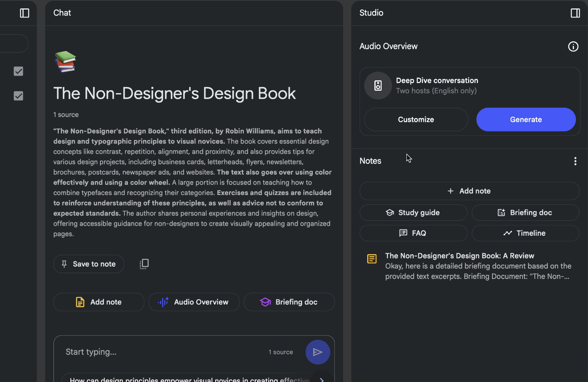Click the notebook title heading
Image resolution: width=588 pixels, height=382 pixels.
(174, 94)
